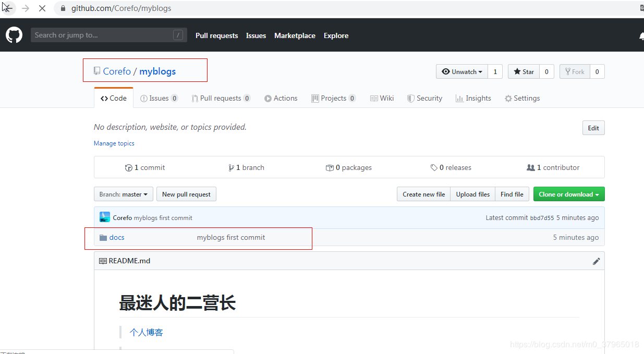Click the browser address bar URL
Screen dimensions: 644x354
click(x=121, y=8)
